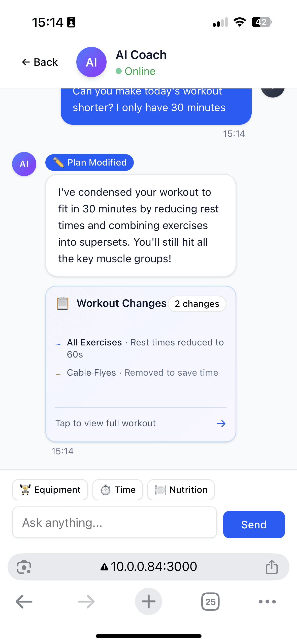Tap the AI Coach avatar icon
This screenshot has width=297, height=644.
pyautogui.click(x=91, y=62)
